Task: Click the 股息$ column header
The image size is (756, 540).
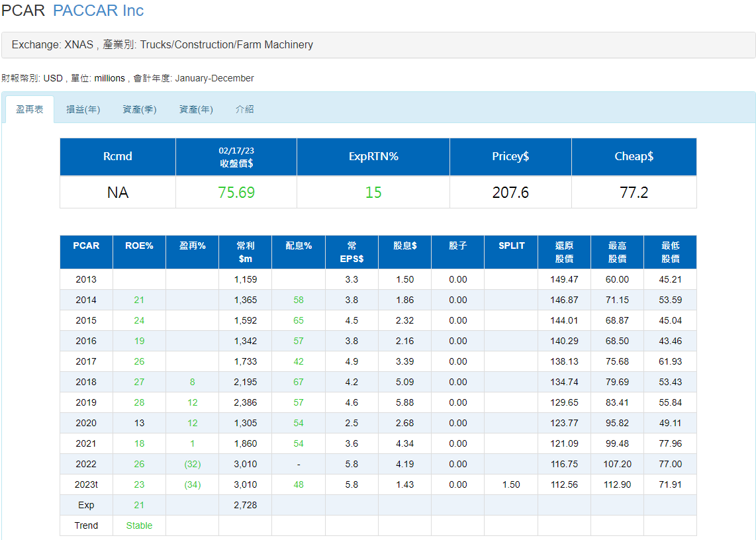Action: 405,251
